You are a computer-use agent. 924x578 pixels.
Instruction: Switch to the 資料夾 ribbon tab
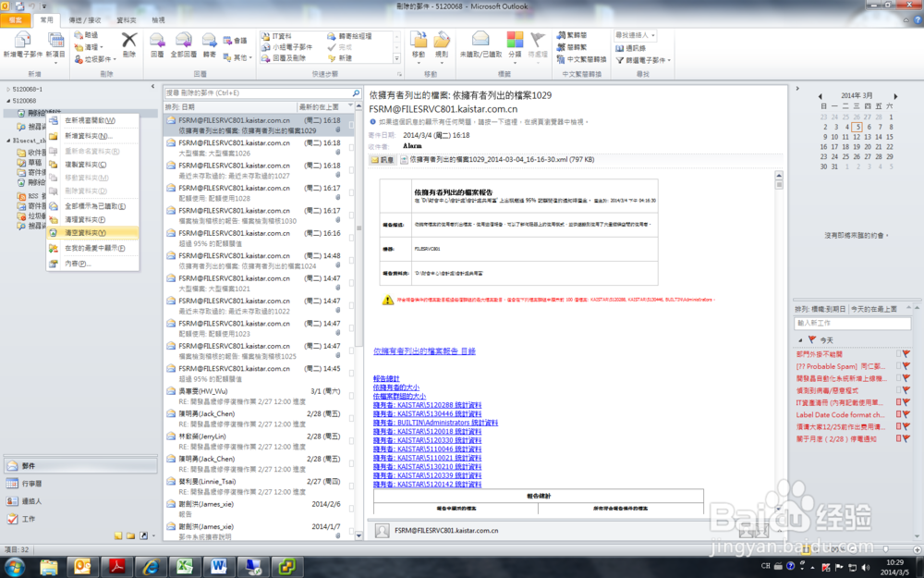pyautogui.click(x=126, y=20)
